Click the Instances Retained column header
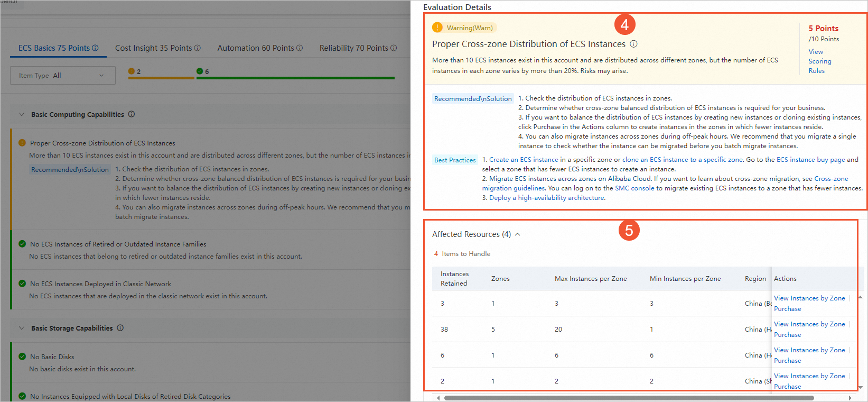Viewport: 868px width, 402px height. coord(455,279)
